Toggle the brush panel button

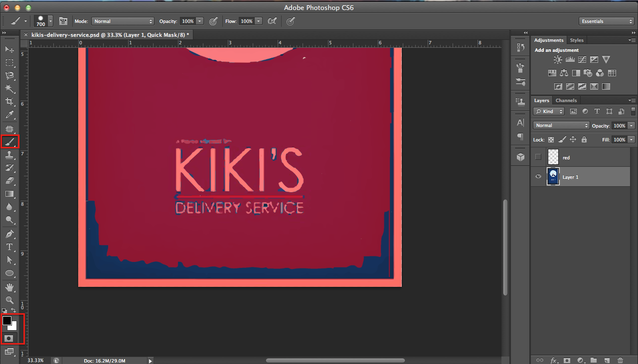(63, 21)
